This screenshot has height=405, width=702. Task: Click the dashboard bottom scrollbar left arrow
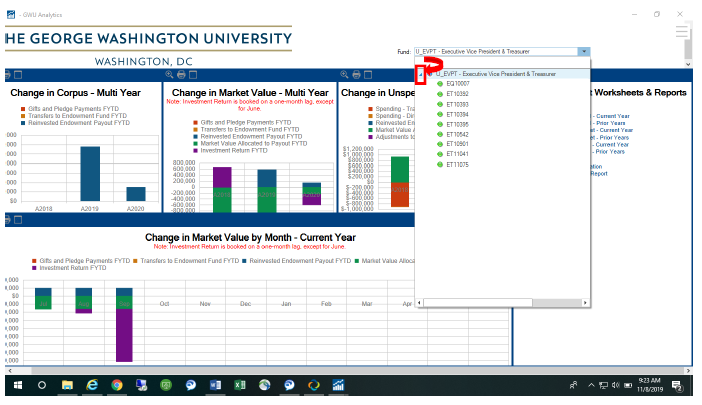[x=9, y=371]
